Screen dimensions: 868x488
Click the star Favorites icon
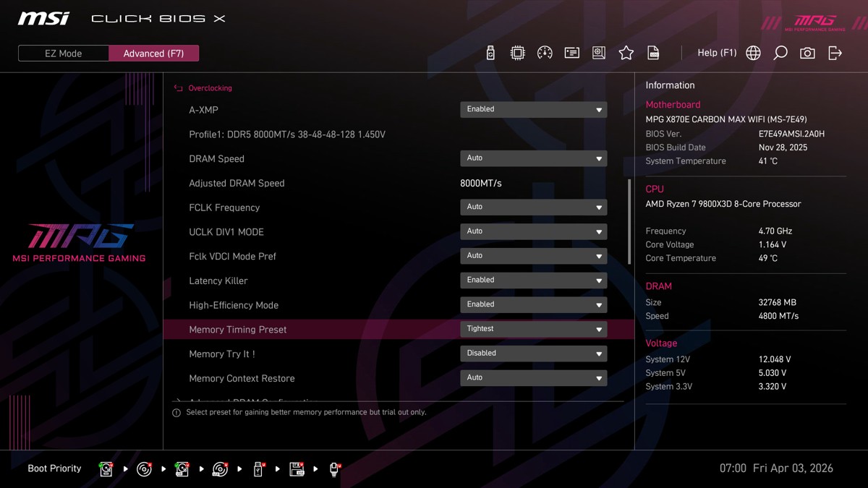point(626,53)
